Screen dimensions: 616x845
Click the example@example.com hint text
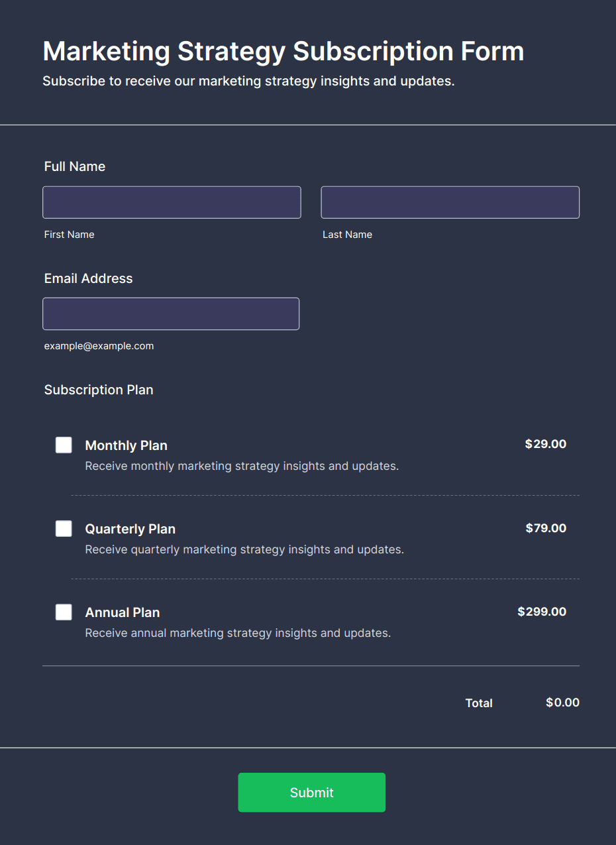pos(99,346)
